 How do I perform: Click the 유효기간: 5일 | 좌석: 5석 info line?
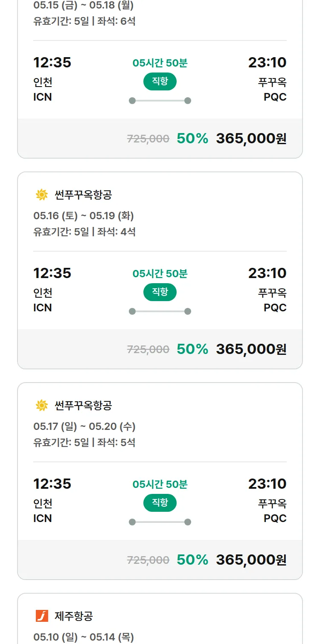[84, 443]
